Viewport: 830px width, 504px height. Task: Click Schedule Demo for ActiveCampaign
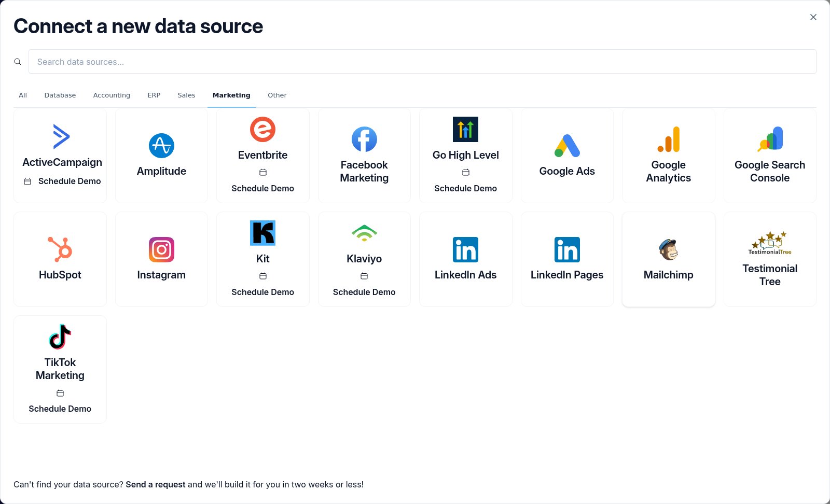pos(70,181)
